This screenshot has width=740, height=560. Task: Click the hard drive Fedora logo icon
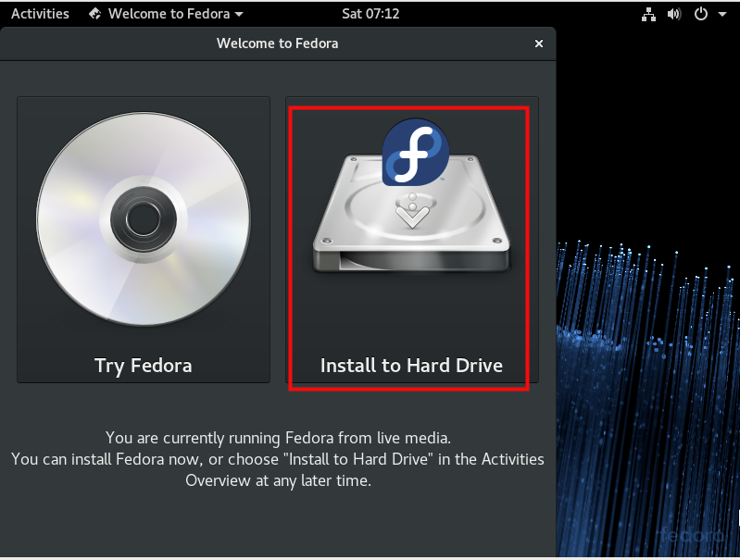[415, 152]
